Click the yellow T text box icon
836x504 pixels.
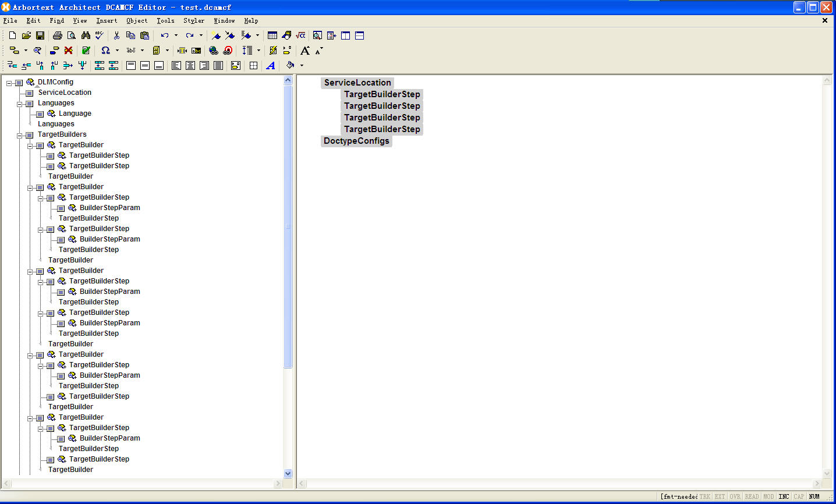[x=182, y=51]
